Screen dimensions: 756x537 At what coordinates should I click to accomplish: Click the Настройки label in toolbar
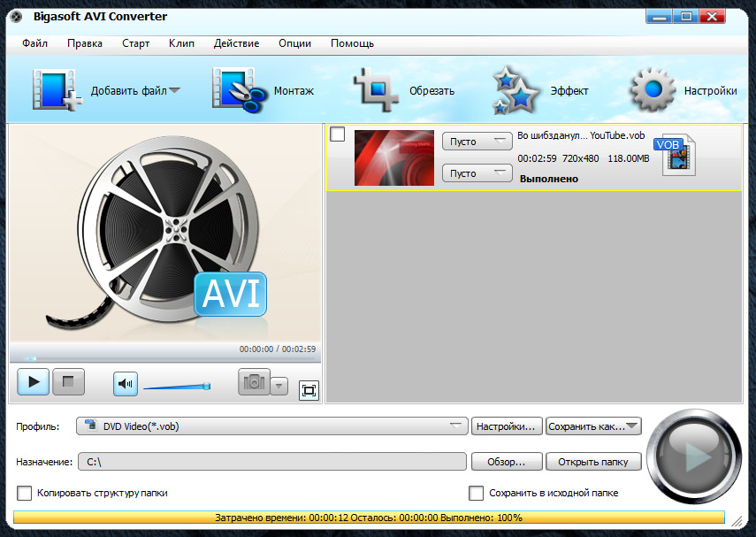[710, 91]
